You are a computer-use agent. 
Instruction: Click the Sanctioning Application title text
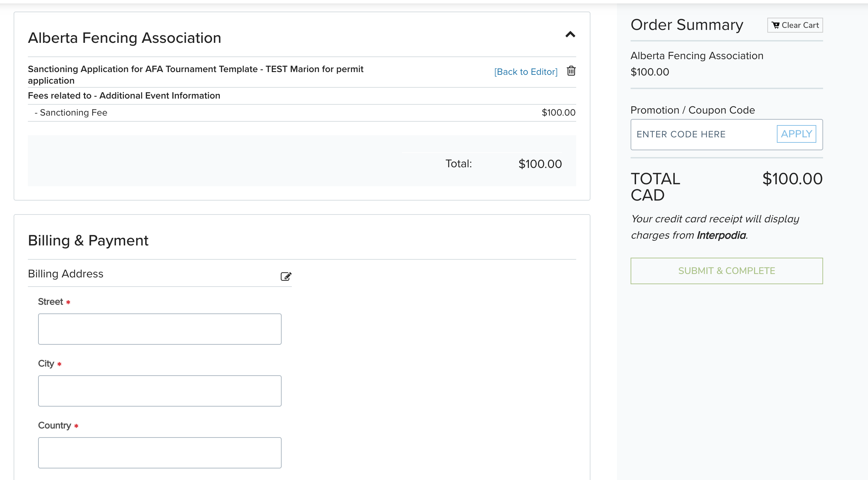tap(196, 74)
